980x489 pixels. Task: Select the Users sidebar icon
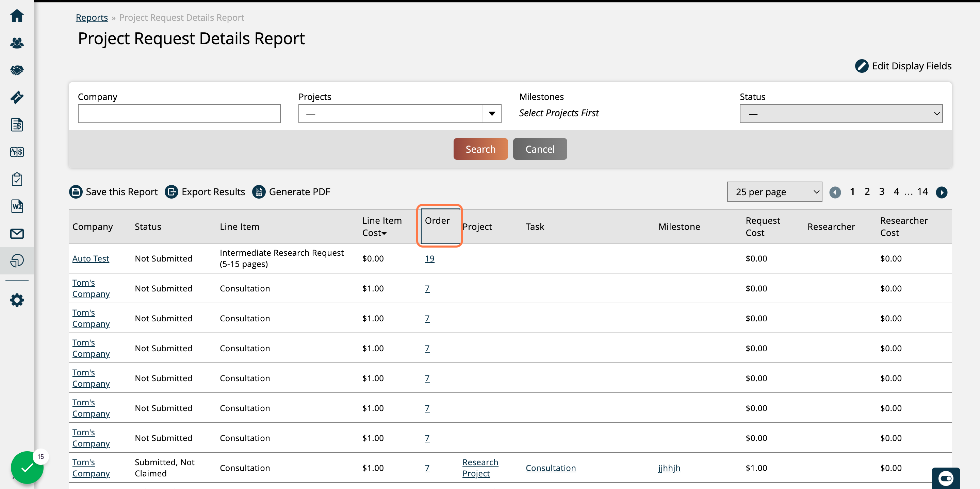pos(17,43)
